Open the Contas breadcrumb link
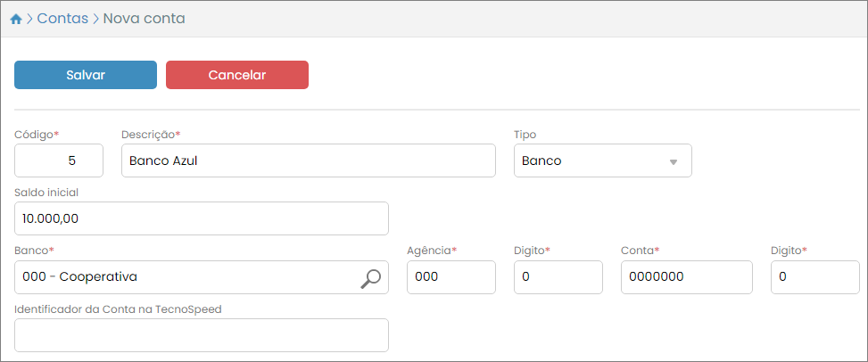This screenshot has height=362, width=868. point(62,19)
